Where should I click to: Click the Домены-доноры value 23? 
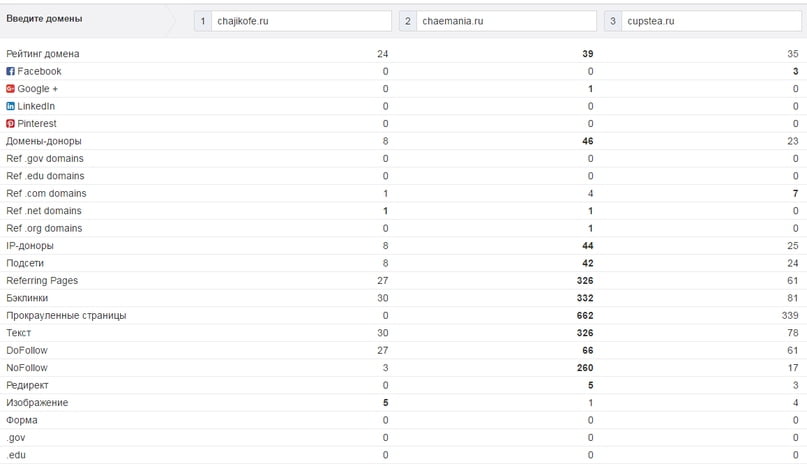point(793,141)
